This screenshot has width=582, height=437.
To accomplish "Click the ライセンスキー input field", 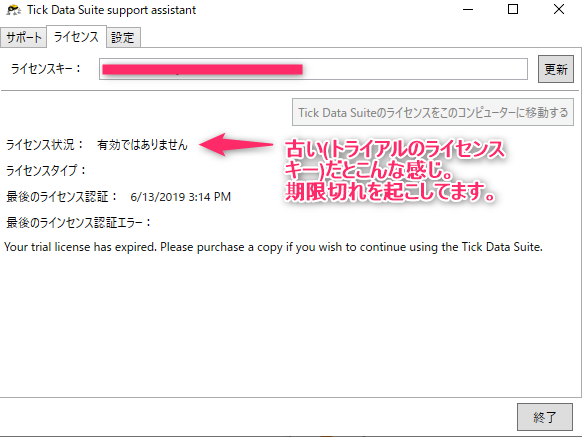I will pos(313,69).
